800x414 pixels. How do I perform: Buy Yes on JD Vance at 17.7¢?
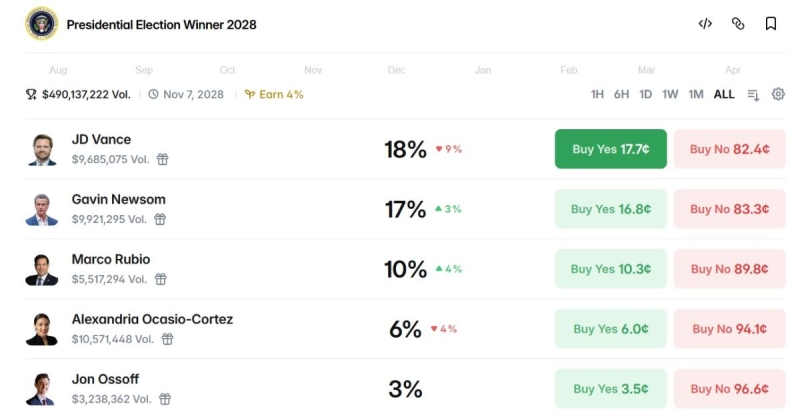610,149
